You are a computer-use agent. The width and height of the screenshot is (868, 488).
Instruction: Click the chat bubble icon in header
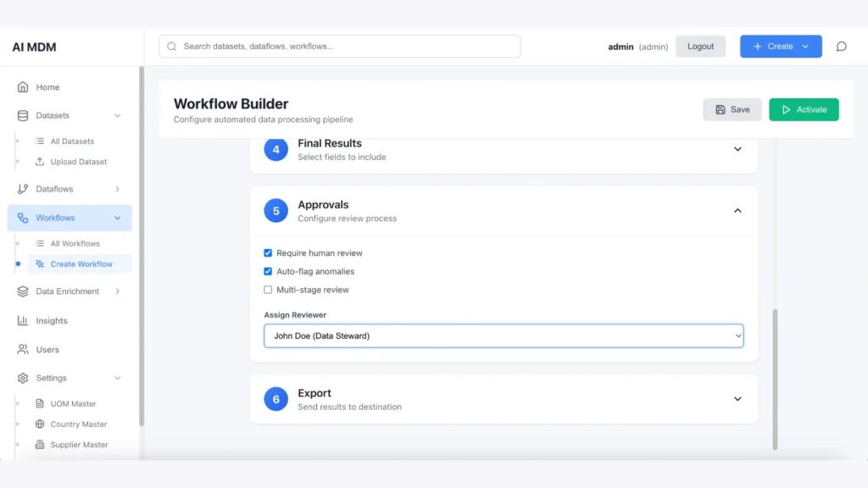coord(841,47)
